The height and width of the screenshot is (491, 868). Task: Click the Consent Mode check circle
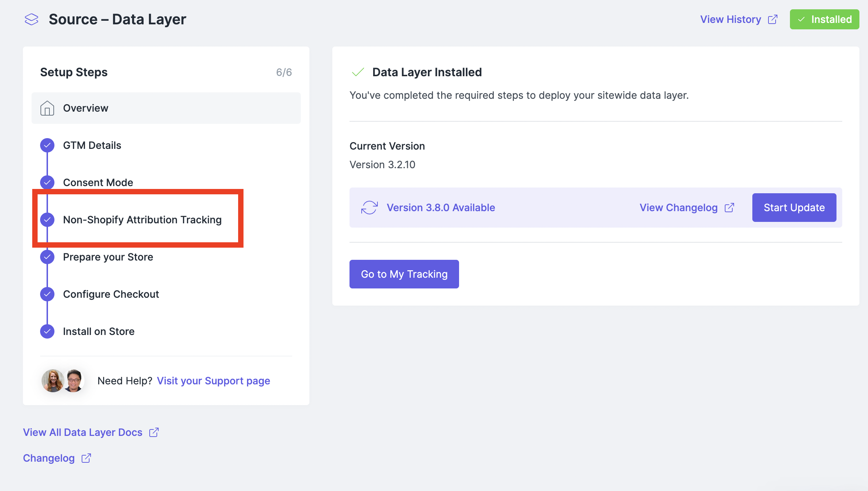(x=47, y=183)
